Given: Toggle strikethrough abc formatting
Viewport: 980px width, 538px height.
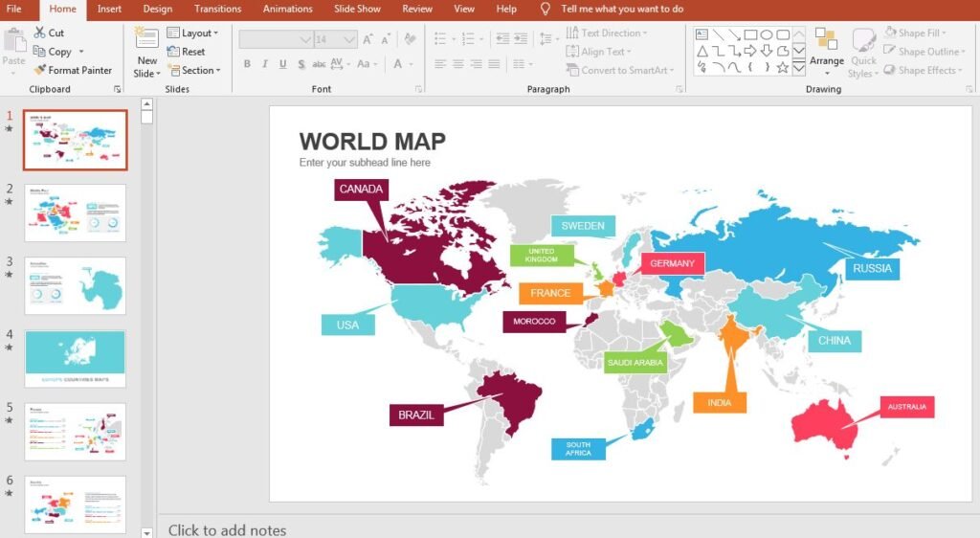Looking at the screenshot, I should (319, 64).
